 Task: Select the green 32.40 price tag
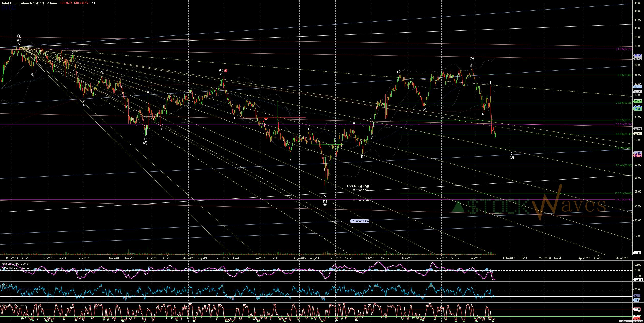638,101
